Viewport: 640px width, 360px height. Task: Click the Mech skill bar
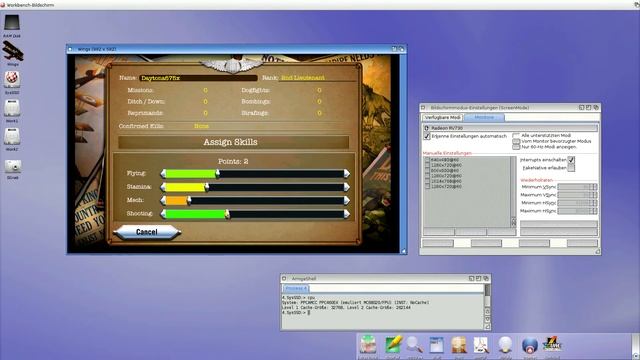(255, 200)
